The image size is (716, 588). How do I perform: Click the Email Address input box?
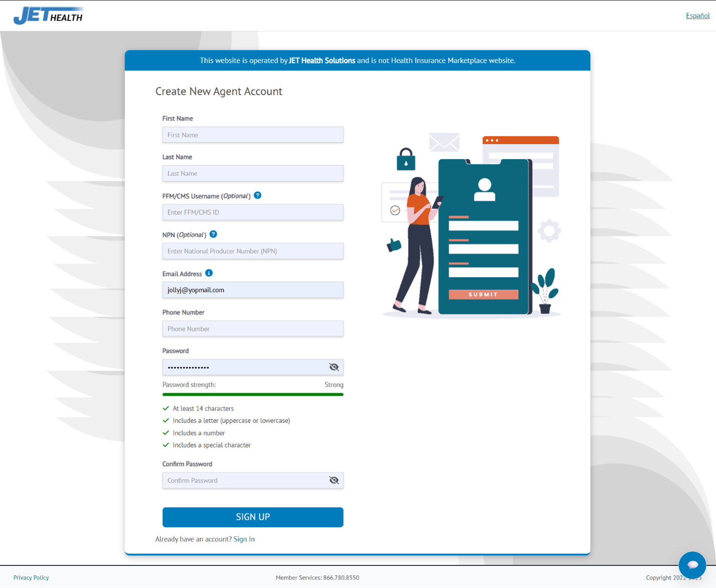pyautogui.click(x=253, y=290)
